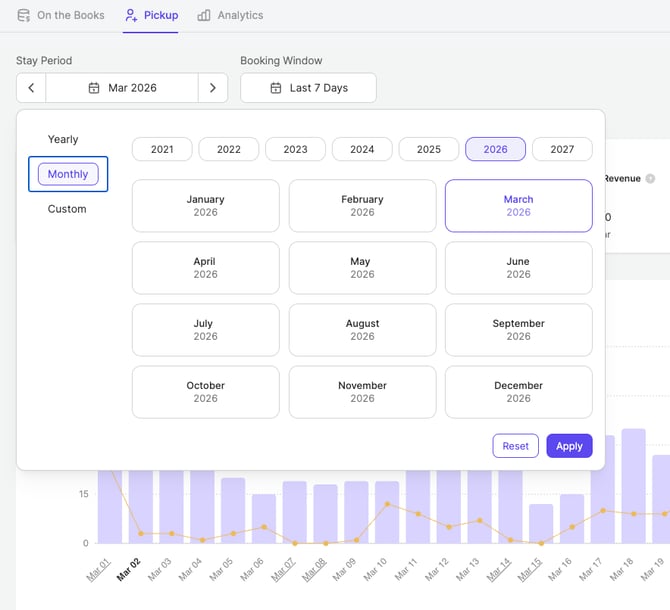The height and width of the screenshot is (610, 670).
Task: Advance to next stay period month
Action: 212,88
